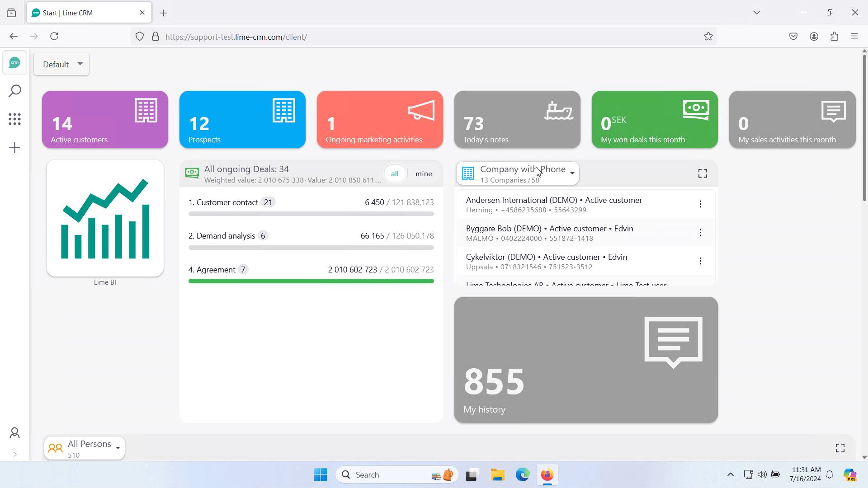Image resolution: width=868 pixels, height=488 pixels.
Task: Expand the company list to fullscreen
Action: pyautogui.click(x=703, y=174)
